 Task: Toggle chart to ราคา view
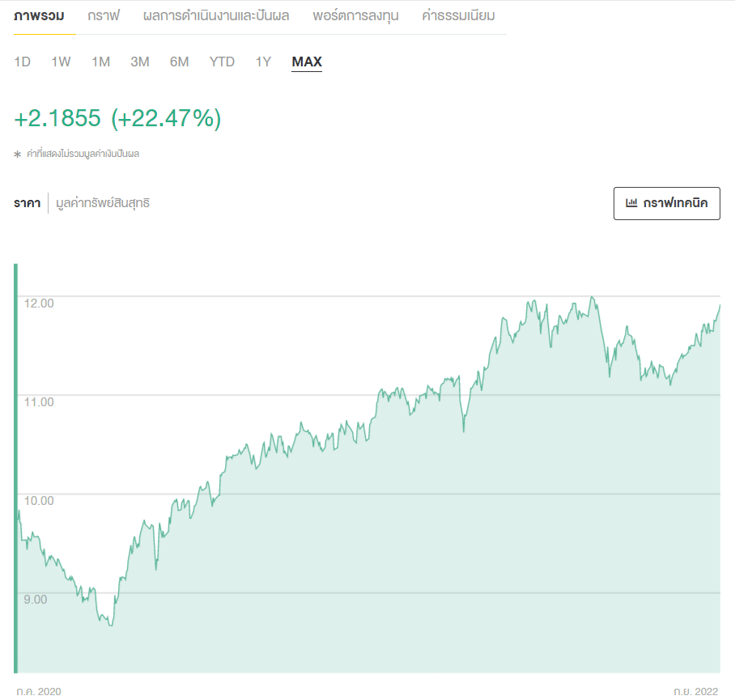pos(27,203)
